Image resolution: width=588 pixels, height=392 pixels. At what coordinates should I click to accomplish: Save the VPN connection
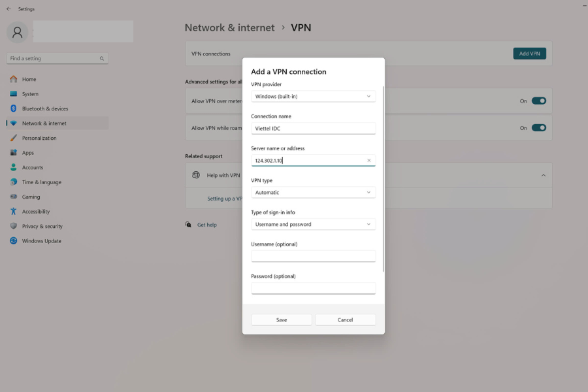(282, 319)
